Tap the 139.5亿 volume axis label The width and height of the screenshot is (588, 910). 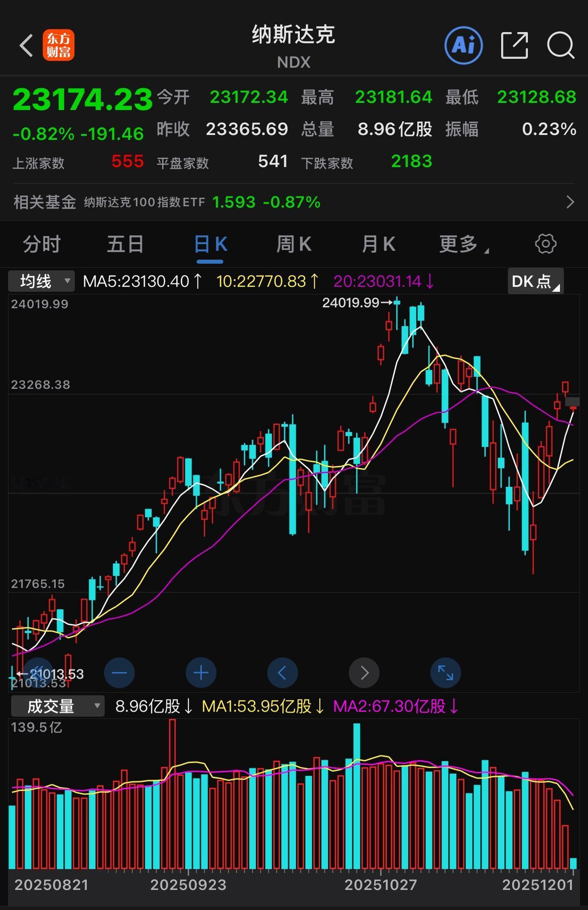[36, 727]
